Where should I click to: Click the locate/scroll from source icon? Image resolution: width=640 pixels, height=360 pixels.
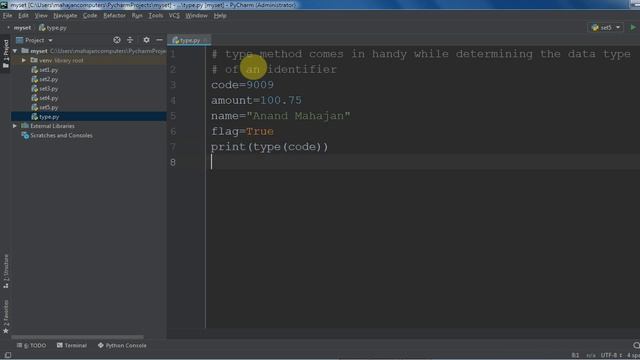pyautogui.click(x=117, y=40)
